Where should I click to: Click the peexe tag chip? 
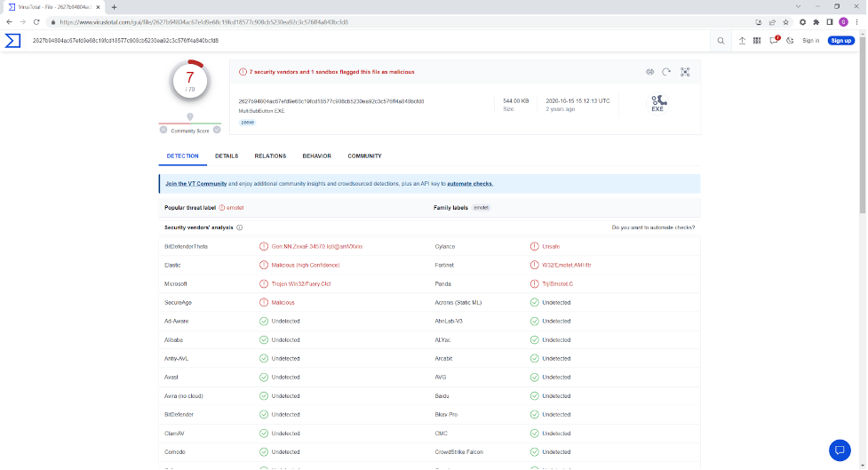[x=248, y=123]
